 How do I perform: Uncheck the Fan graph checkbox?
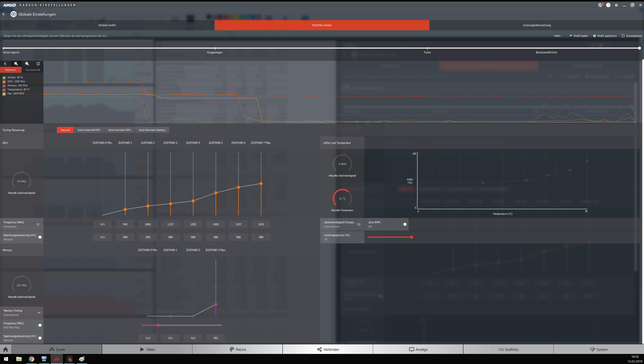4,94
